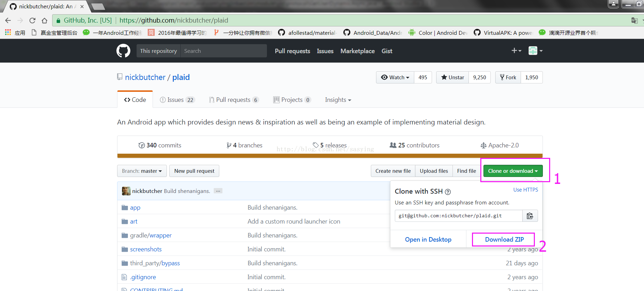Viewport: 644px width, 291px height.
Task: View 25 contributors
Action: click(415, 145)
